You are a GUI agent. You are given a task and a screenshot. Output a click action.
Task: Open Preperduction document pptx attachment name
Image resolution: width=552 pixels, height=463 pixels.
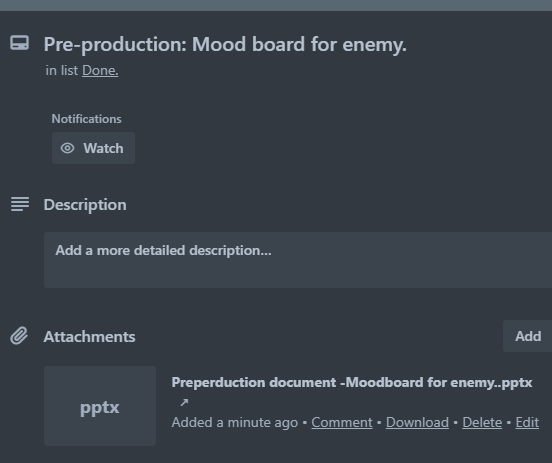point(352,382)
